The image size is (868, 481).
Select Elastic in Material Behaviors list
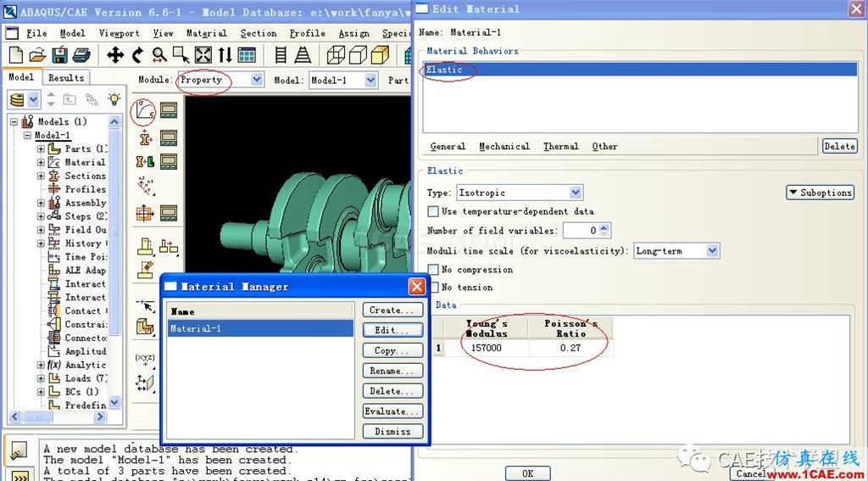click(640, 70)
